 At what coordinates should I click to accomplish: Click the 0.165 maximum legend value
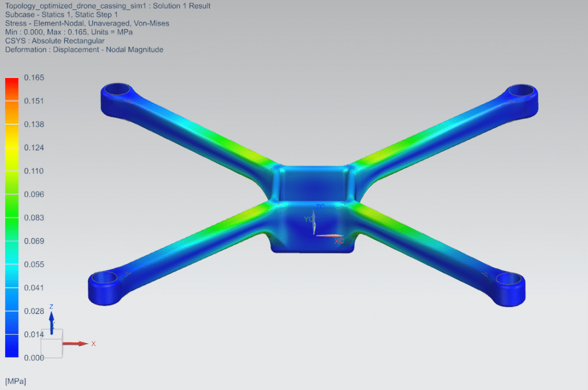coord(34,77)
